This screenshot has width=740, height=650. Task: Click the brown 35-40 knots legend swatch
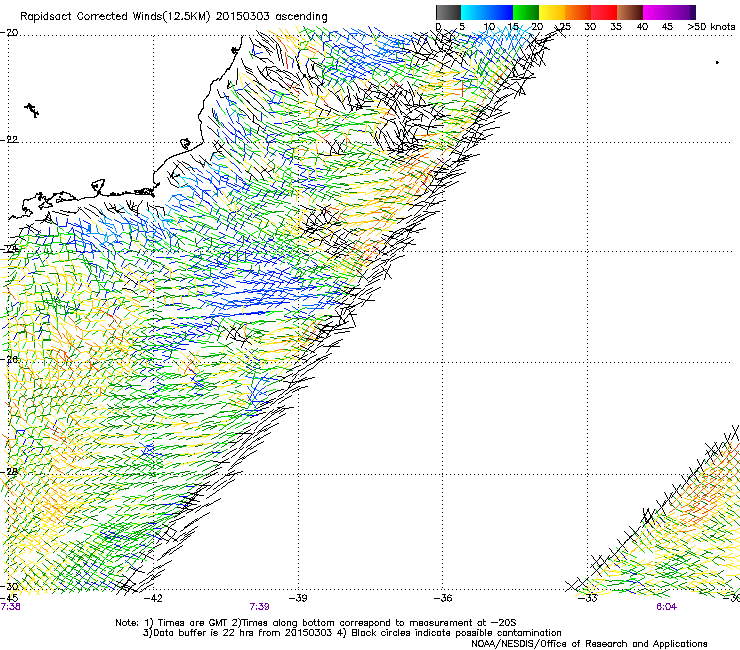pyautogui.click(x=630, y=12)
